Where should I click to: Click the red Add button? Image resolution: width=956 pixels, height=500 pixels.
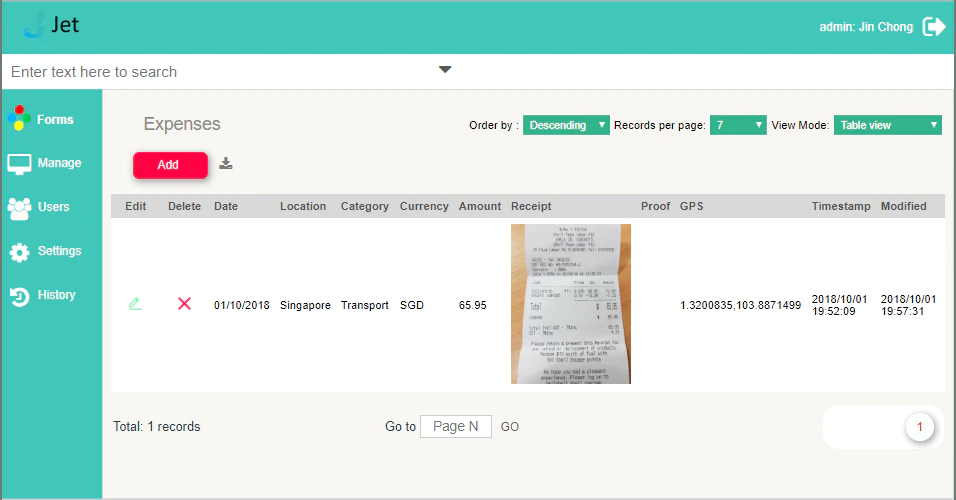point(170,165)
